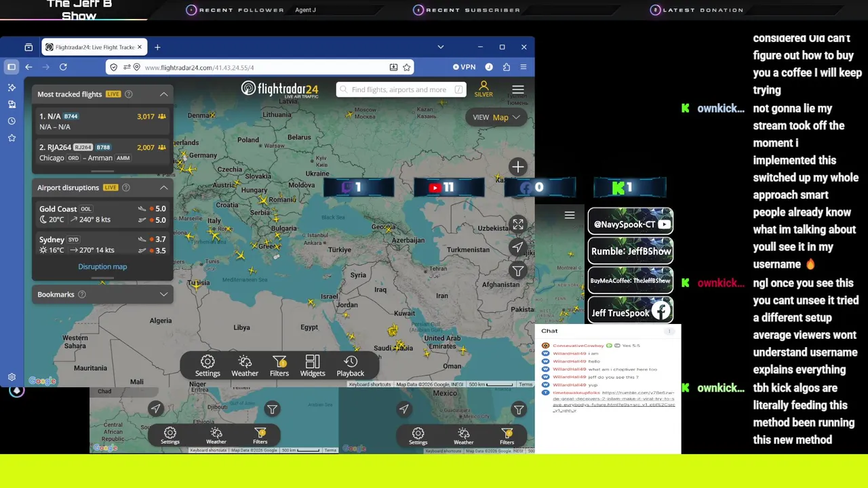Click location arrow on lower-right Mexico map
The height and width of the screenshot is (488, 868).
(404, 409)
